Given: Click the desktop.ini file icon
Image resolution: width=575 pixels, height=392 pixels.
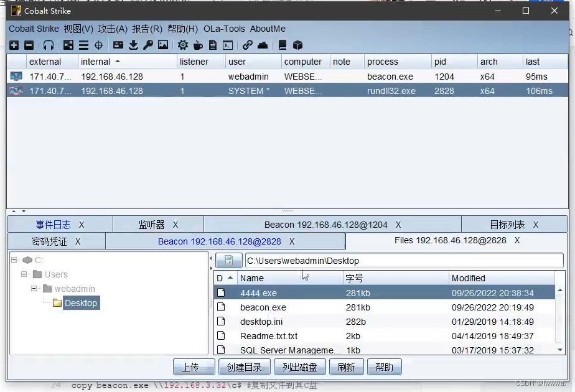Looking at the screenshot, I should (x=221, y=321).
